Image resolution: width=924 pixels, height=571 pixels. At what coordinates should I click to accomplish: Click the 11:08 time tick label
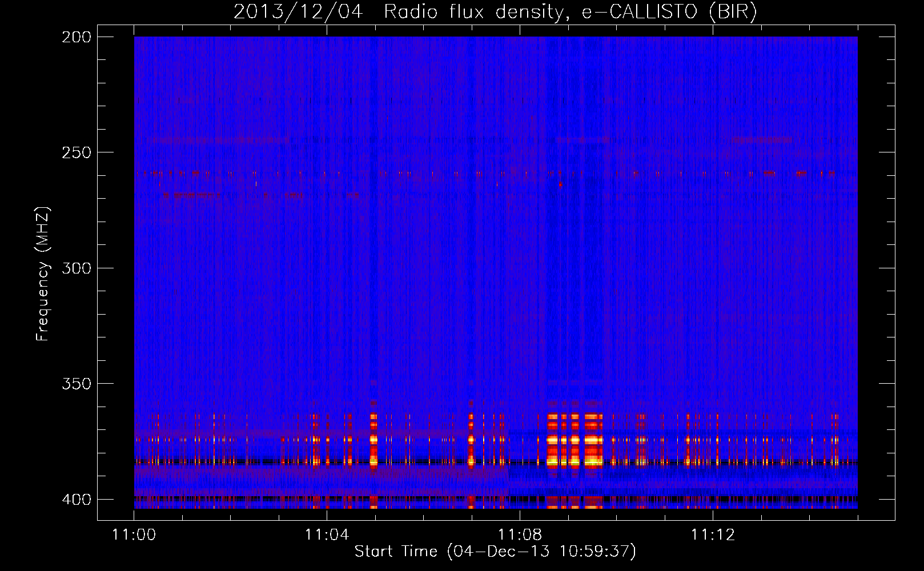(x=520, y=534)
